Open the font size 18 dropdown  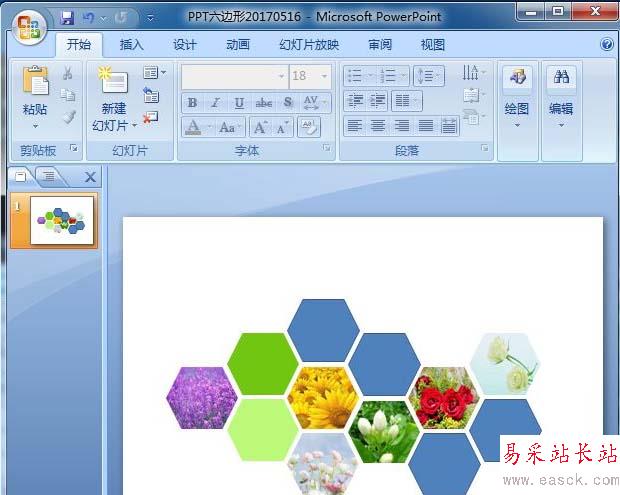[x=324, y=76]
